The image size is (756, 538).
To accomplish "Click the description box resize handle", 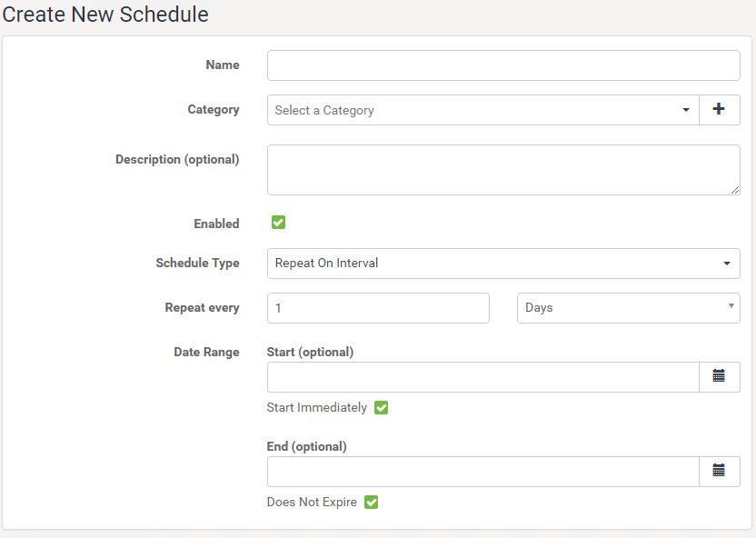I will (735, 190).
